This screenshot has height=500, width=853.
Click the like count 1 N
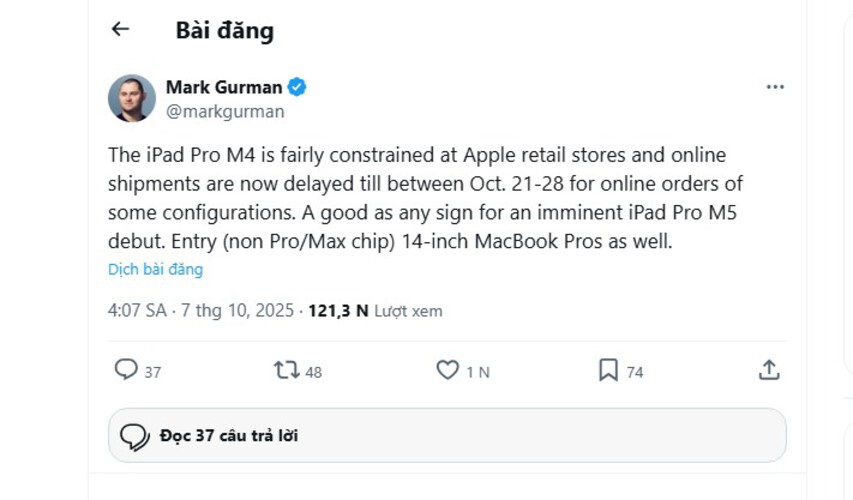coord(478,372)
